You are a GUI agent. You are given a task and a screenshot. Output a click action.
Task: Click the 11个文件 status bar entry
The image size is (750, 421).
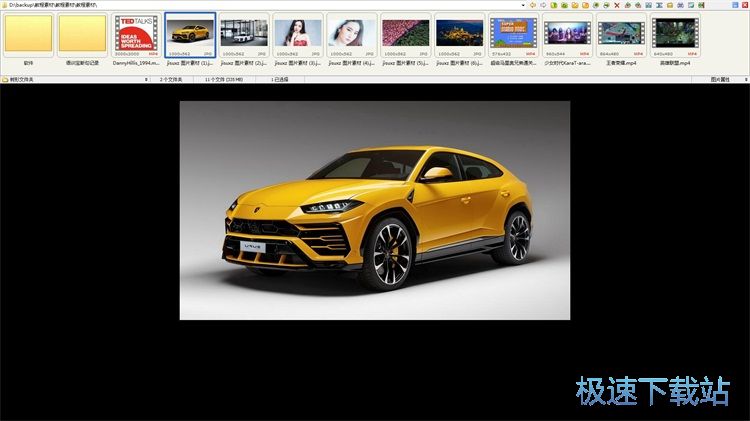[x=224, y=79]
